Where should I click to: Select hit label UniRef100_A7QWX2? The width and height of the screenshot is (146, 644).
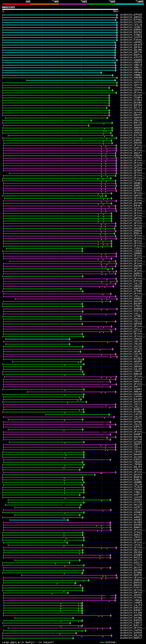[131, 35]
